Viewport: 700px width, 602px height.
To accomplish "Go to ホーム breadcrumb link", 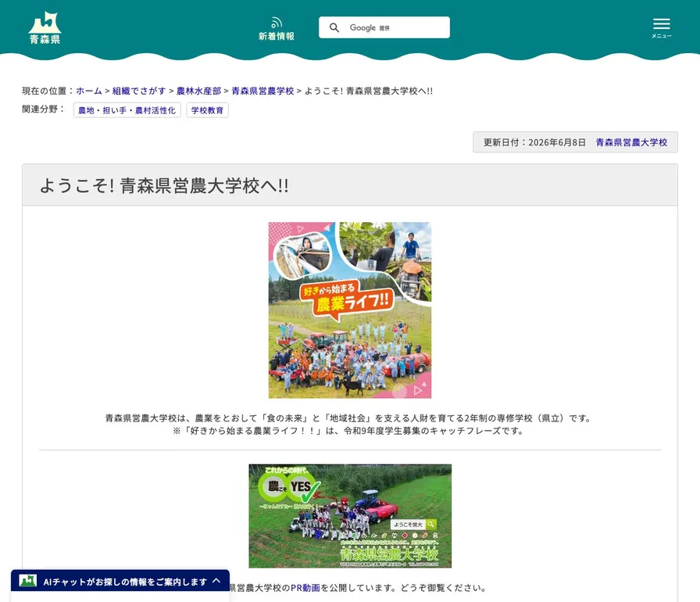I will (89, 91).
